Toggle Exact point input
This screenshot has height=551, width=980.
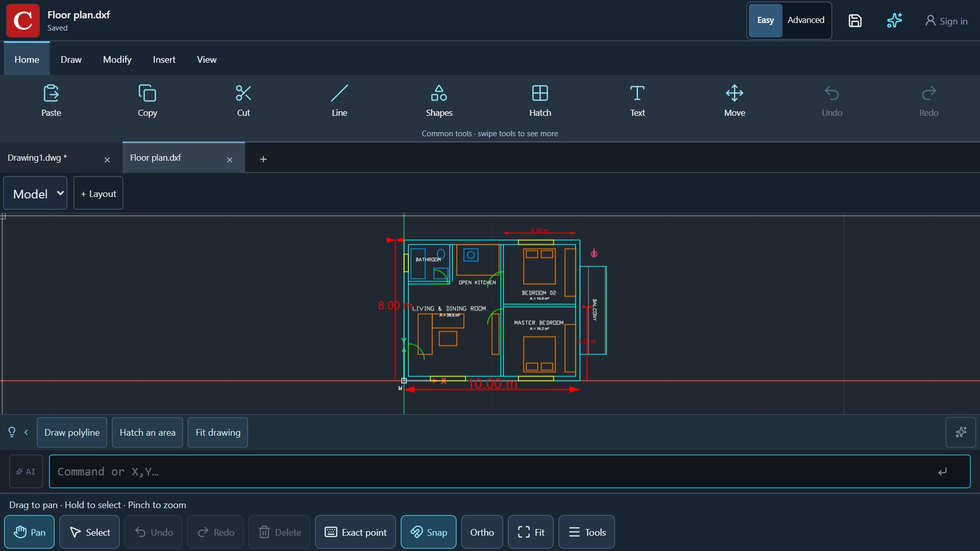(x=355, y=532)
